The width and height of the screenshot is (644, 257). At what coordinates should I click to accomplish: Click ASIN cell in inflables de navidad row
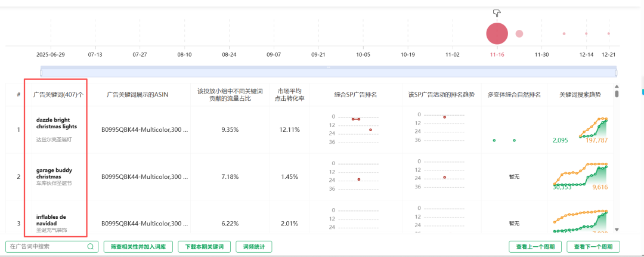[144, 224]
